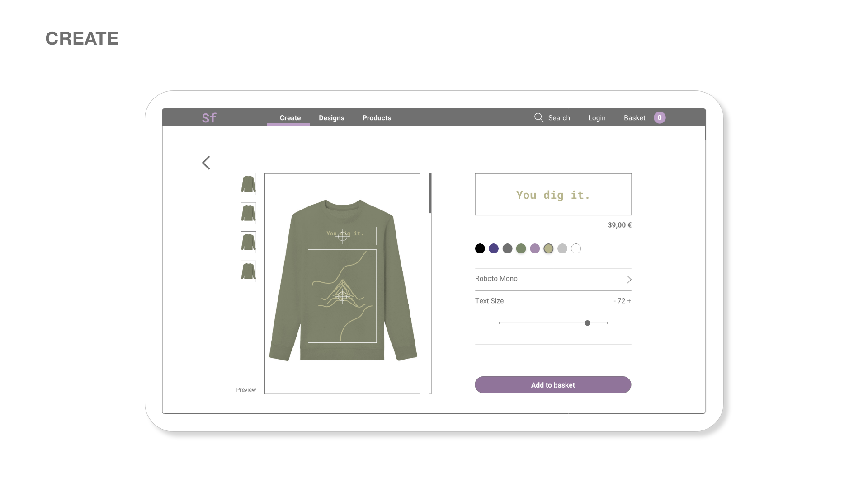Select the crosshair handle on the graphic design

tap(343, 296)
